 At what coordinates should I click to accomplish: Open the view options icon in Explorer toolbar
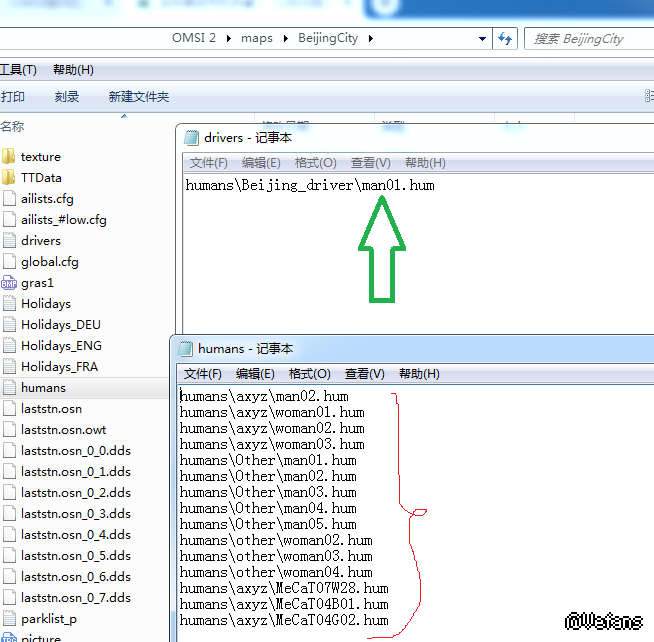click(x=649, y=96)
